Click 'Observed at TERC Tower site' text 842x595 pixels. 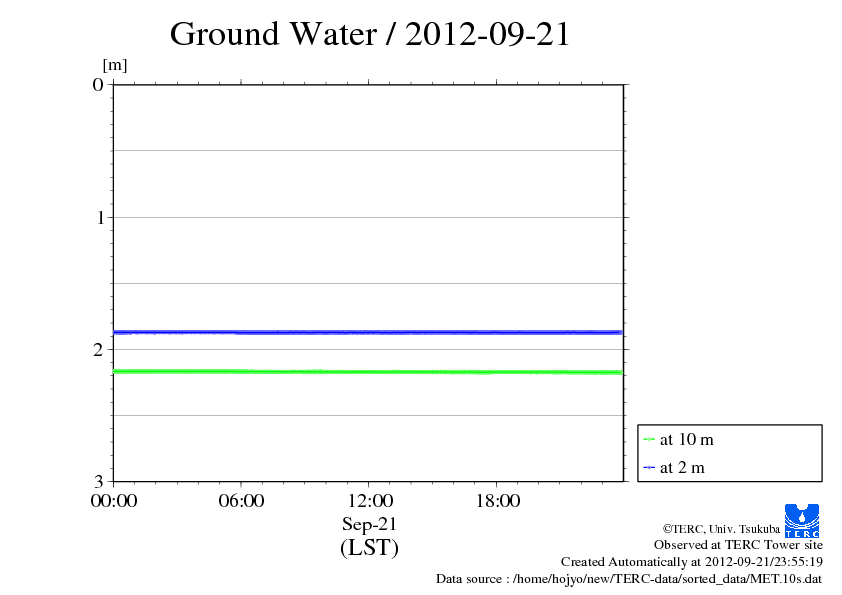(x=738, y=545)
